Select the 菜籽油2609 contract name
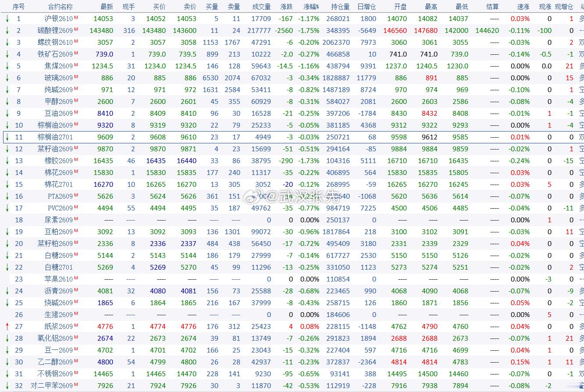This screenshot has height=392, width=584. 55,149
